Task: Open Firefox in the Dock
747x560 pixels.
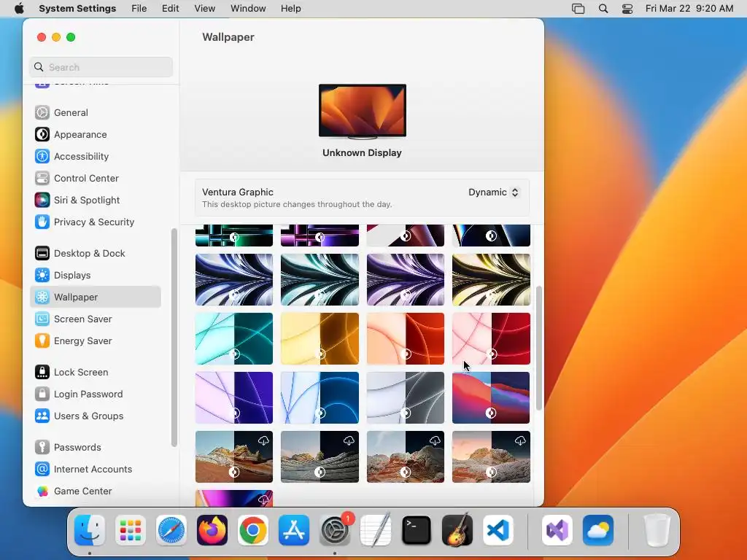Action: click(x=212, y=530)
